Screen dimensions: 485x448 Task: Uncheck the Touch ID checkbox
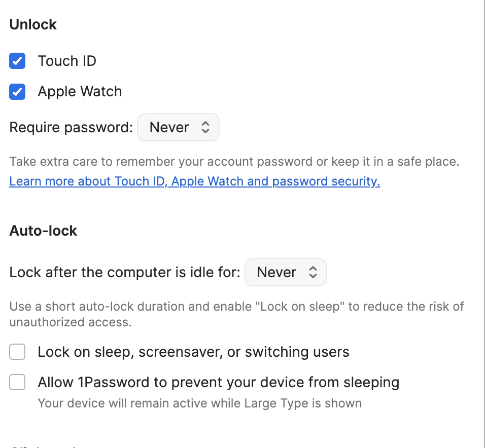17,61
